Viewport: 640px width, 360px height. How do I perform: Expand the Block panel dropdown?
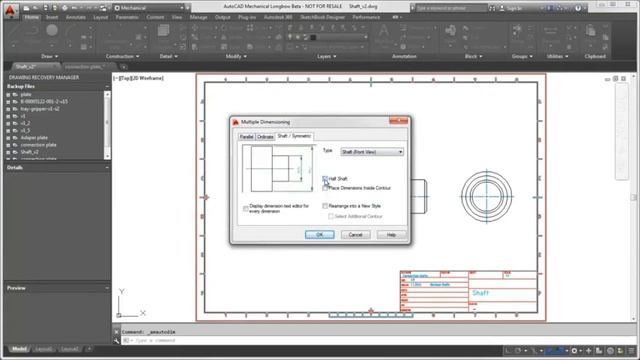pos(473,56)
